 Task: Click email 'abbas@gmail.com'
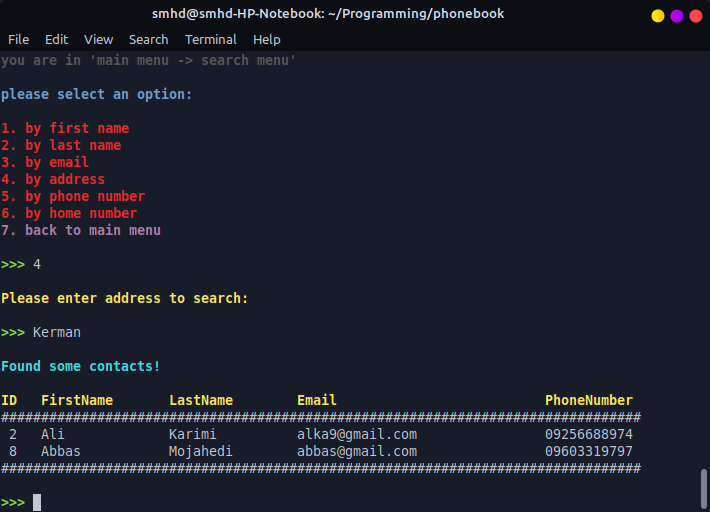tap(357, 451)
